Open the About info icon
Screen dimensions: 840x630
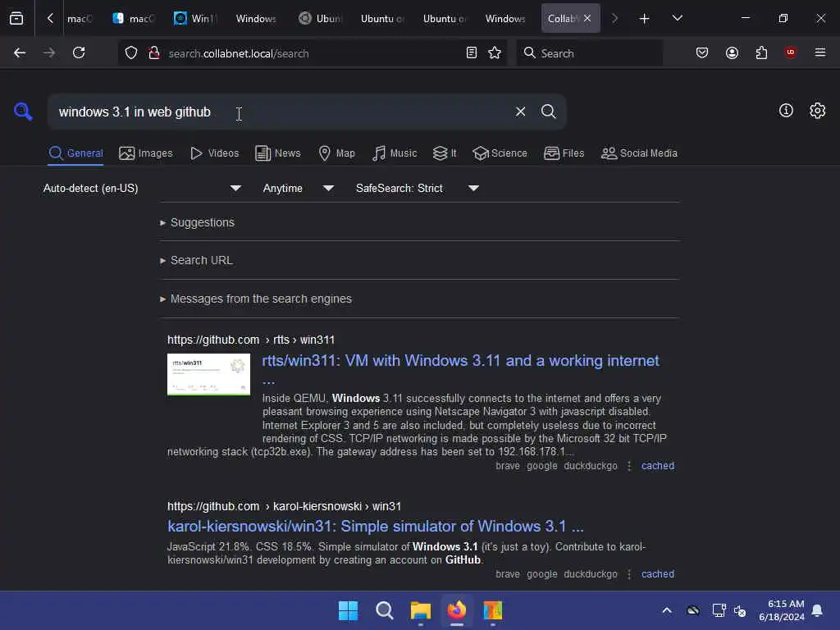[786, 111]
